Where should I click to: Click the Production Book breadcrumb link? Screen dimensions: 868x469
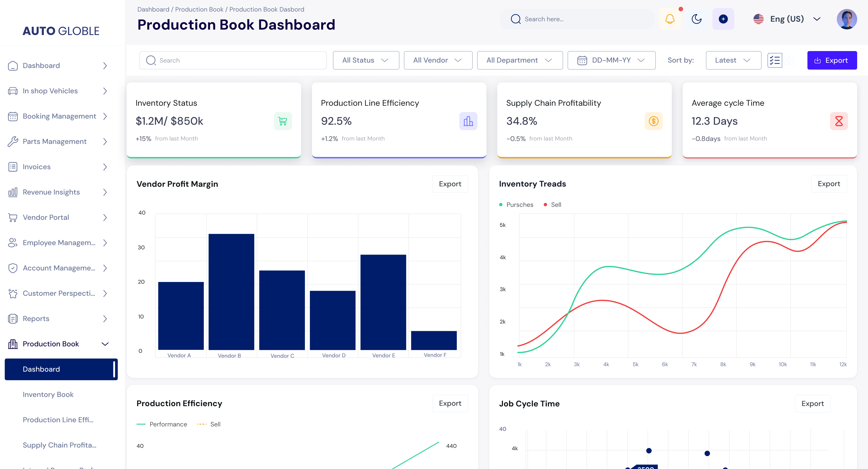point(199,9)
